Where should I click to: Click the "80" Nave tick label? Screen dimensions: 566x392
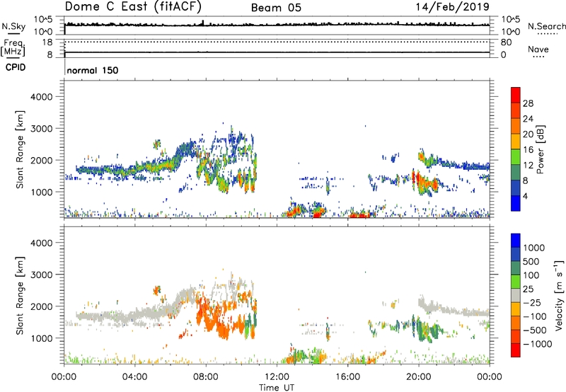pos(506,42)
